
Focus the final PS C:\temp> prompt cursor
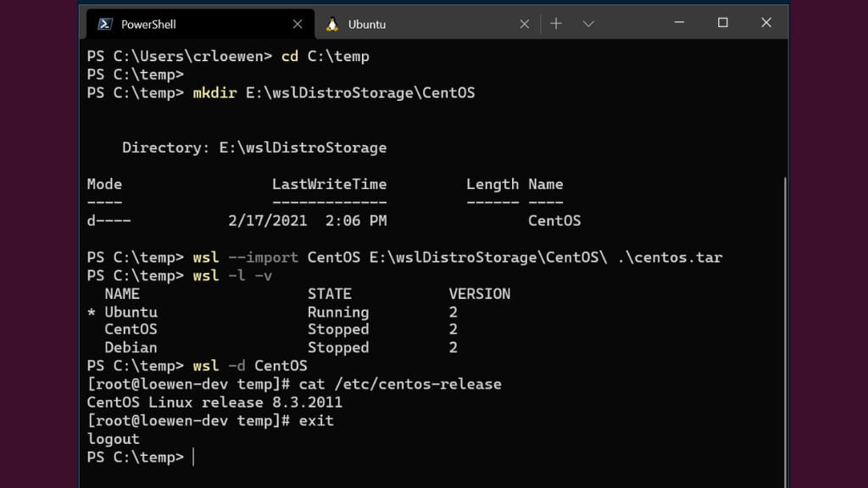tap(193, 457)
